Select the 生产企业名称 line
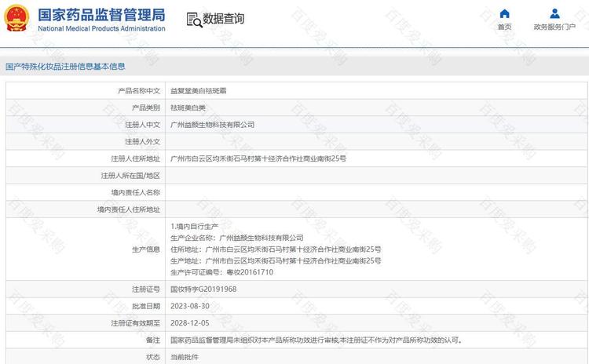 tap(236, 238)
